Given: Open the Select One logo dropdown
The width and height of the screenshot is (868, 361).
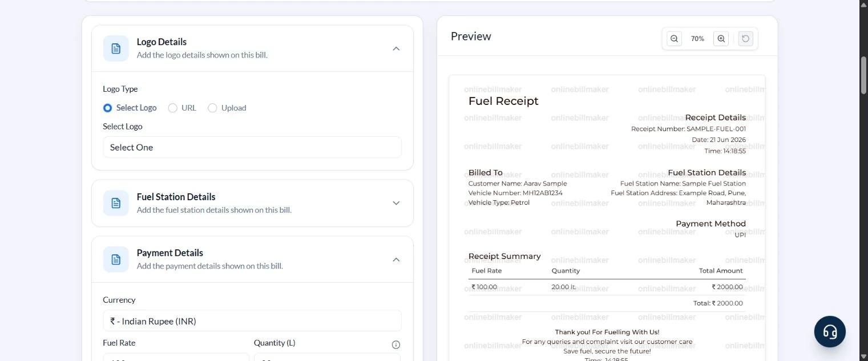Looking at the screenshot, I should [x=252, y=147].
